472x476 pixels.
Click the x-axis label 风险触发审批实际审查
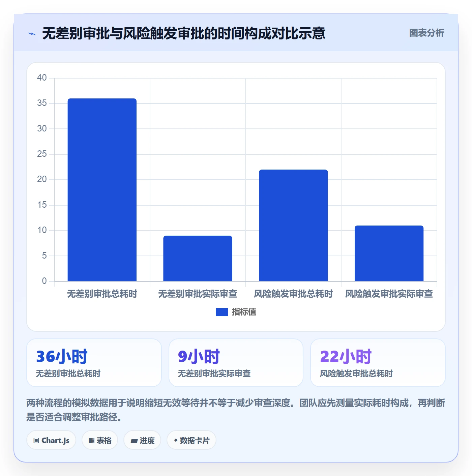[x=389, y=294]
